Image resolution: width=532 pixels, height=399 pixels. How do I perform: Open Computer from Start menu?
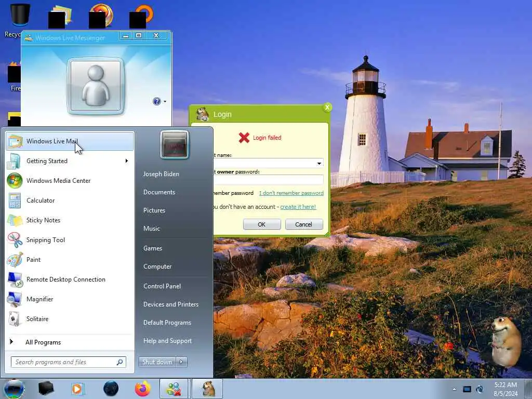click(x=157, y=267)
